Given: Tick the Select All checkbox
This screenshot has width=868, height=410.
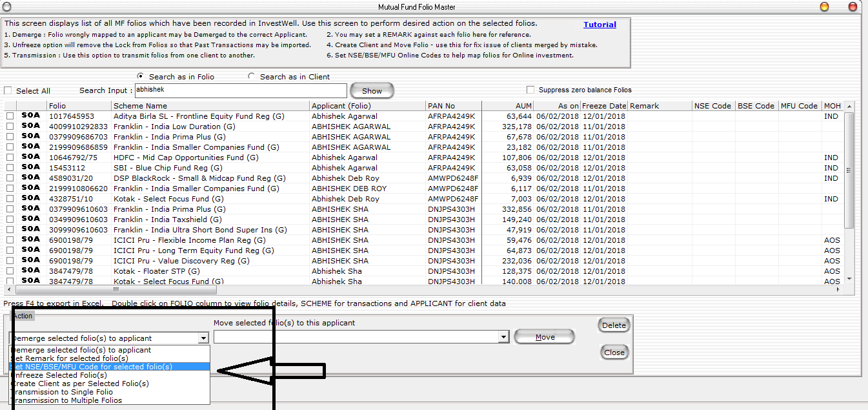Looking at the screenshot, I should click(8, 91).
